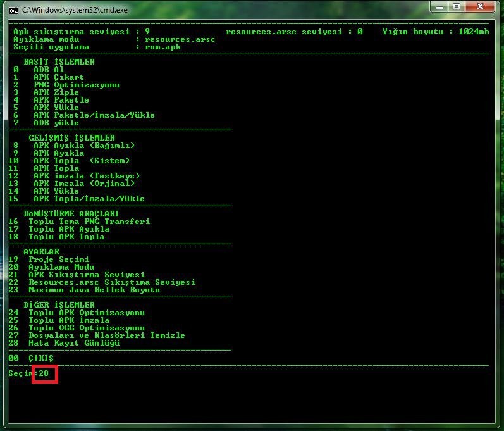
Task: Click 'Seçili uygulama : rom.apk' line
Action: [97, 47]
